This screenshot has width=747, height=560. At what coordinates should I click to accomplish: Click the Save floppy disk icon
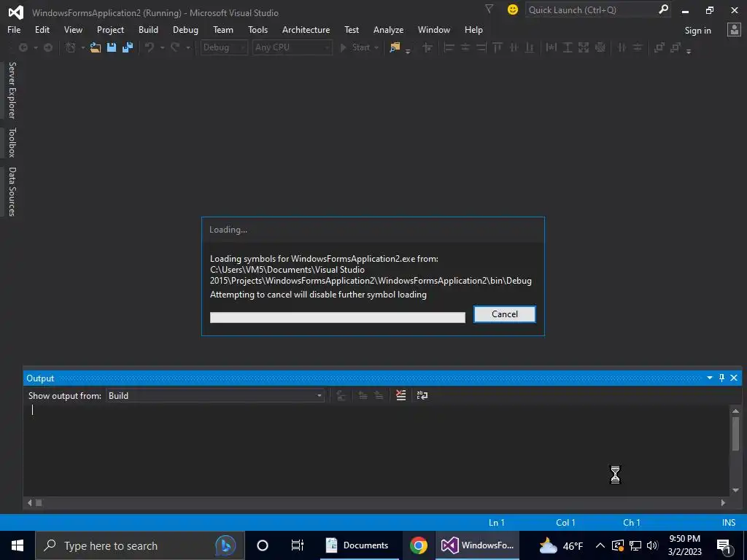[112, 47]
